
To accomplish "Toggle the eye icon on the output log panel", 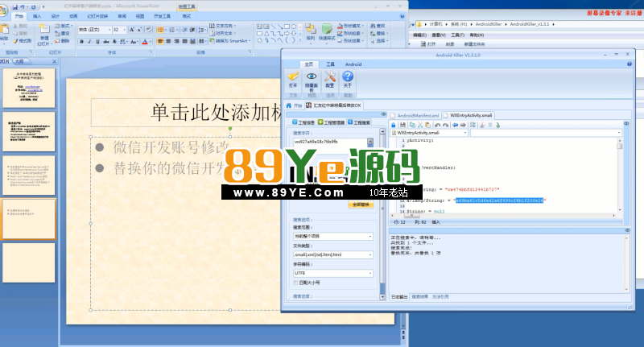I will (627, 230).
